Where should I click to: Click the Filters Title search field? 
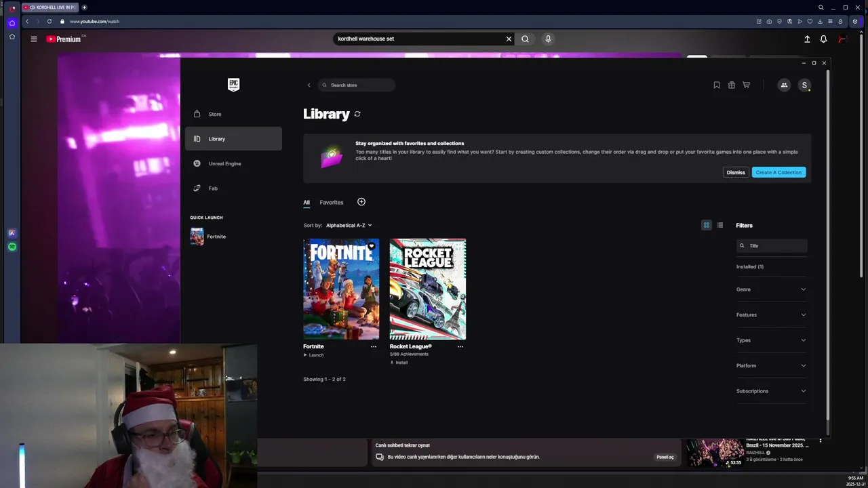pyautogui.click(x=772, y=246)
